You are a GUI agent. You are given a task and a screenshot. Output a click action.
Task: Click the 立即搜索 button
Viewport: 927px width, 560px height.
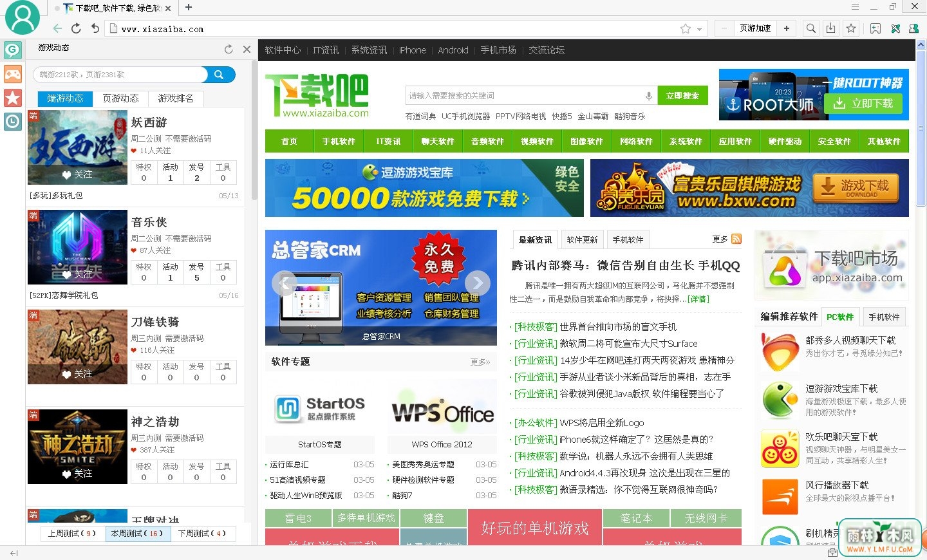[682, 96]
